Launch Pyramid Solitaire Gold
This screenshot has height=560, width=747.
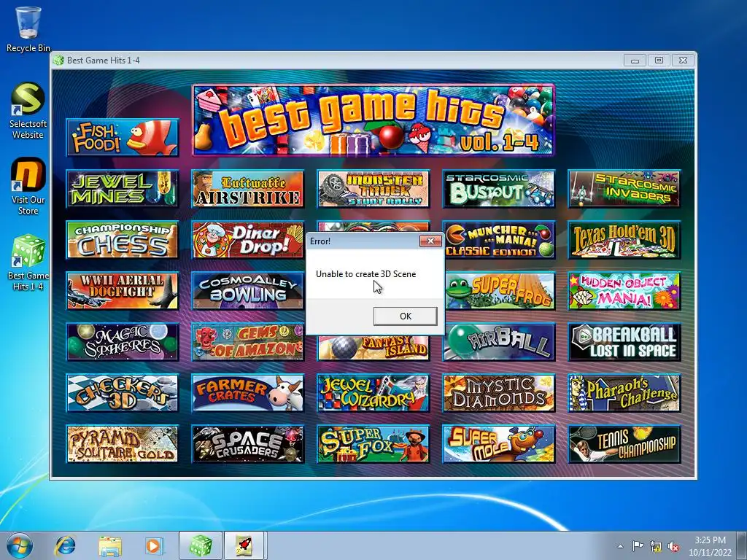pos(123,444)
